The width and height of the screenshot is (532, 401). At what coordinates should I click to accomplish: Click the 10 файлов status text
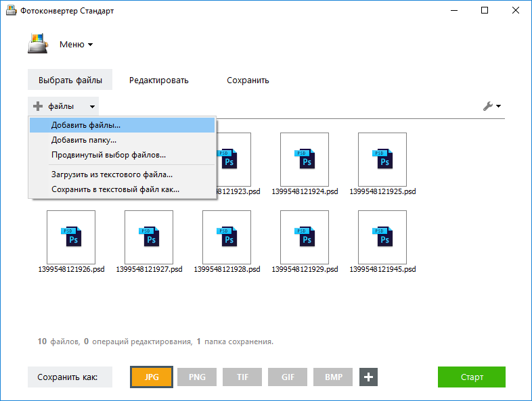click(x=58, y=341)
